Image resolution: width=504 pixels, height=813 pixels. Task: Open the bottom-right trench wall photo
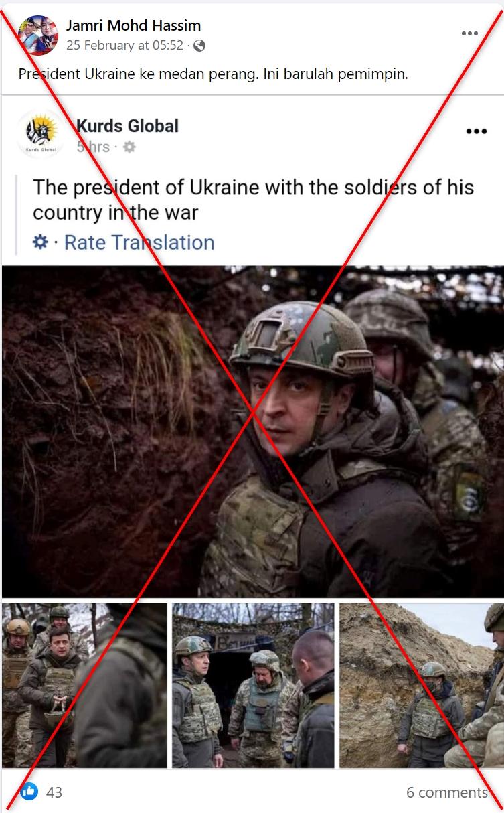[x=421, y=685]
